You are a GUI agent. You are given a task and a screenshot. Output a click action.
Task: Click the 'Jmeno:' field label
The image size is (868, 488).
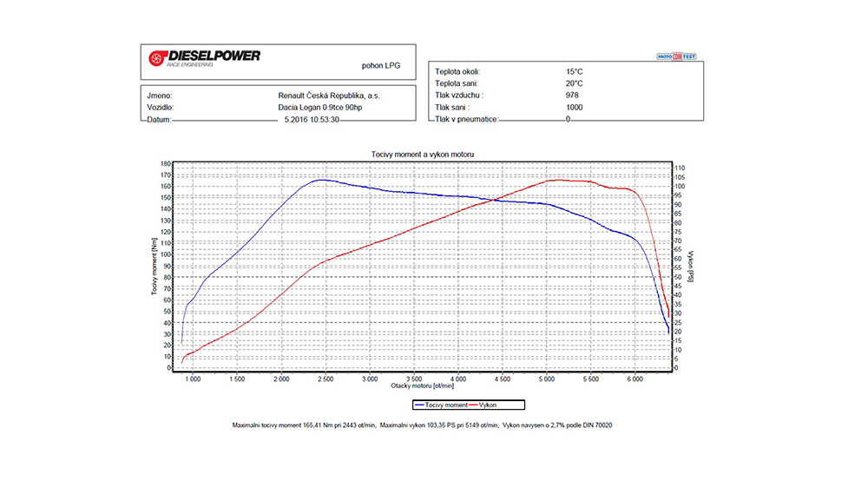160,96
